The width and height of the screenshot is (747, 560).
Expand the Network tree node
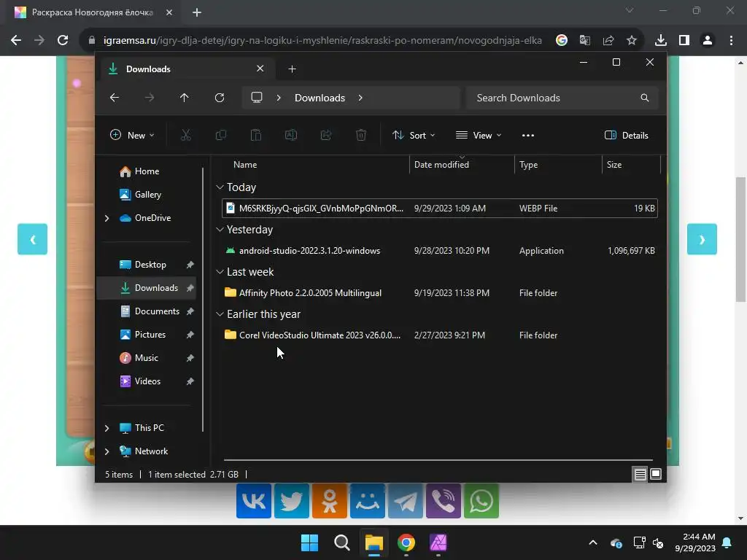[x=107, y=451]
